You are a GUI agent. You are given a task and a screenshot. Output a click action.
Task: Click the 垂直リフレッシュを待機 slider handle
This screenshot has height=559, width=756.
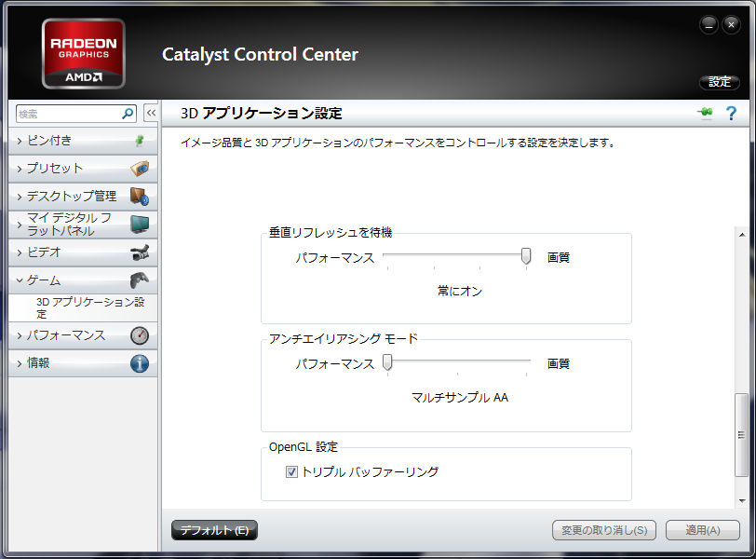click(526, 256)
